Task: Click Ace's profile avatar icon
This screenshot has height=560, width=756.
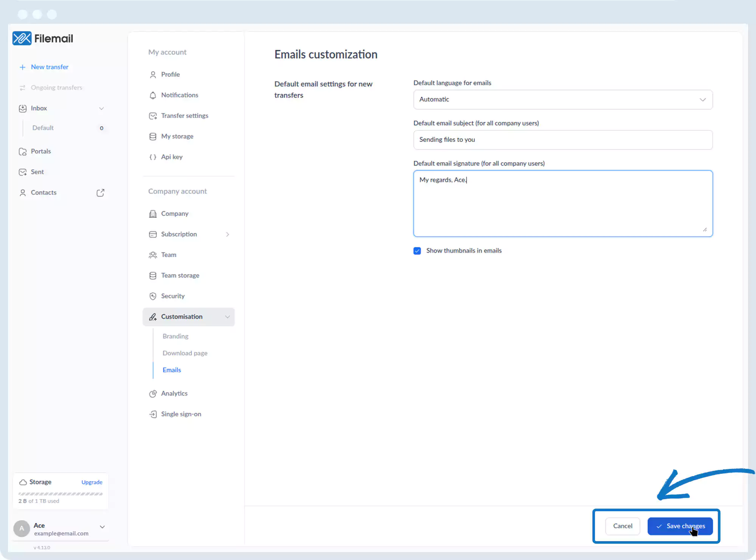Action: [x=22, y=529]
